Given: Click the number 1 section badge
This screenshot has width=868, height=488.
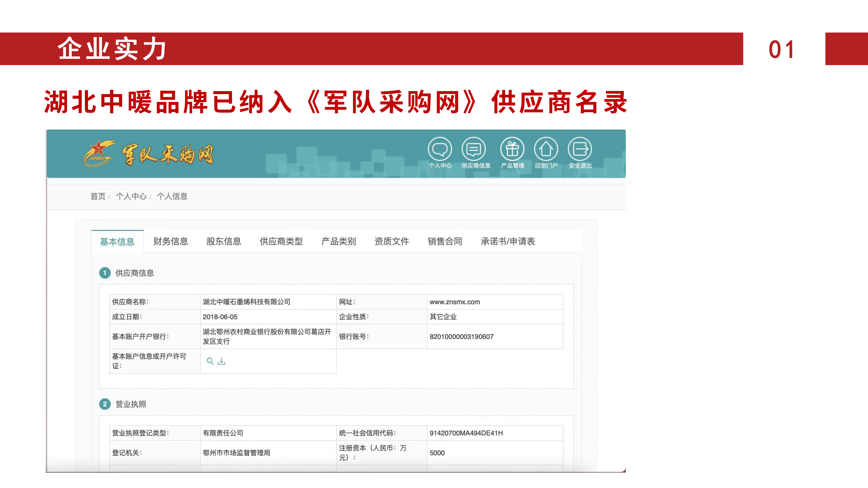Looking at the screenshot, I should (105, 273).
